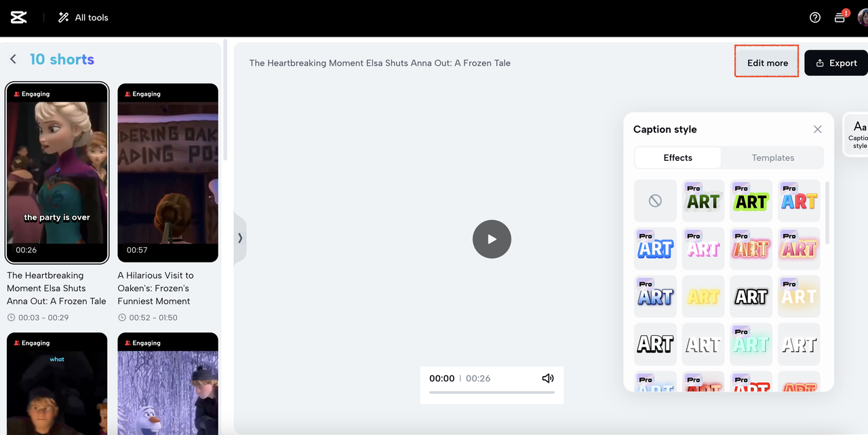Mute the preview with the speaker icon
This screenshot has width=868, height=435.
[x=548, y=378]
